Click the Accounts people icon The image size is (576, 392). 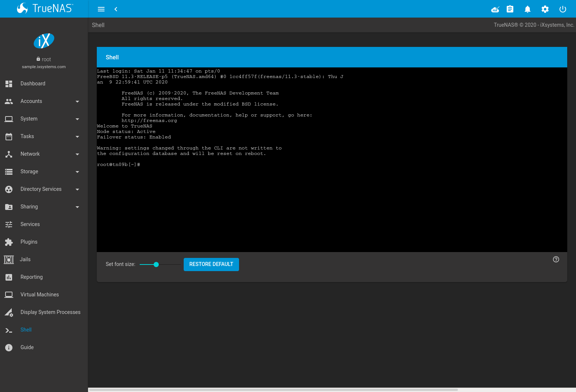9,101
